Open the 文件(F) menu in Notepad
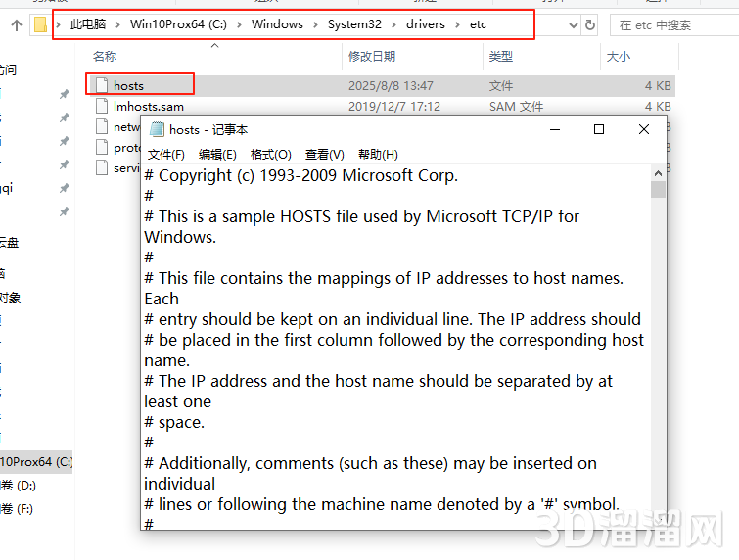This screenshot has width=739, height=560. pos(165,155)
